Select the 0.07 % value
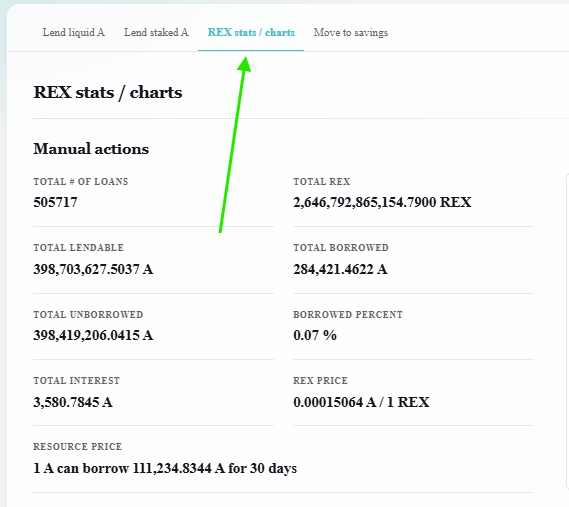Image resolution: width=569 pixels, height=507 pixels. (315, 335)
